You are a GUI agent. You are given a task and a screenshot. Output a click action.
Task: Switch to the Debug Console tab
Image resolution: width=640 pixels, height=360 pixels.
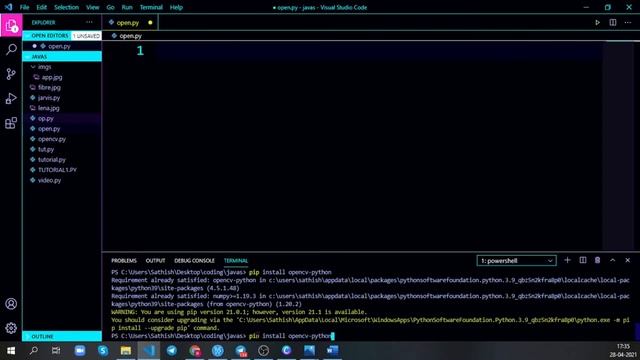pyautogui.click(x=194, y=260)
